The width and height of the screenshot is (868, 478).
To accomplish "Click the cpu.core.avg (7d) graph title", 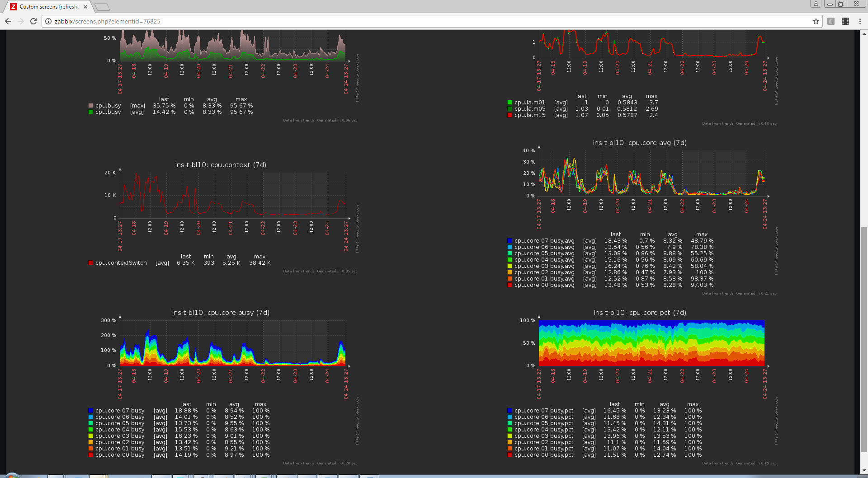I will pos(640,143).
